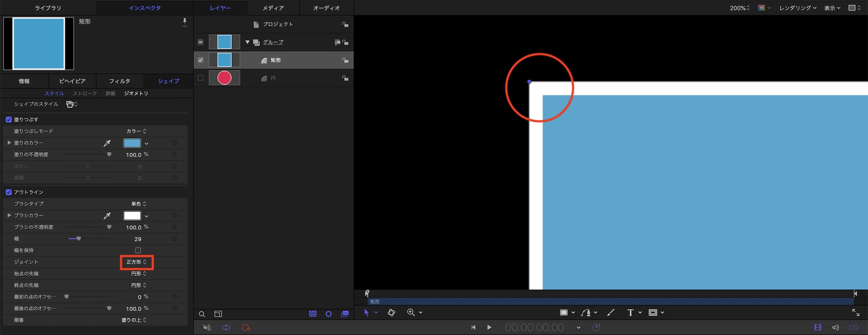
Task: Click the pin icon in the Inspector preview
Action: pos(184,22)
